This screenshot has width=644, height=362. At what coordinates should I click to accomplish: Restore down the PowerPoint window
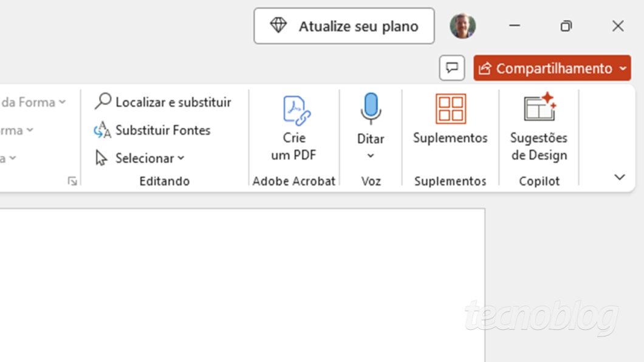pos(566,26)
